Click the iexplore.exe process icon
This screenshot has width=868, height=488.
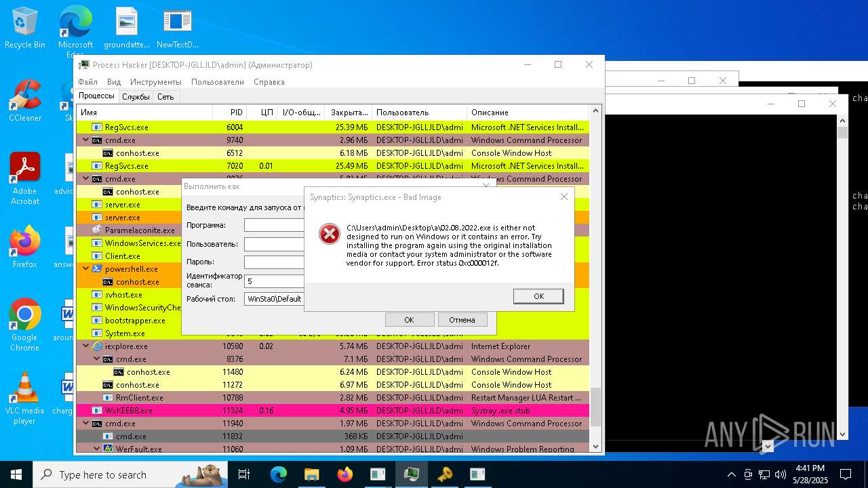tap(97, 346)
